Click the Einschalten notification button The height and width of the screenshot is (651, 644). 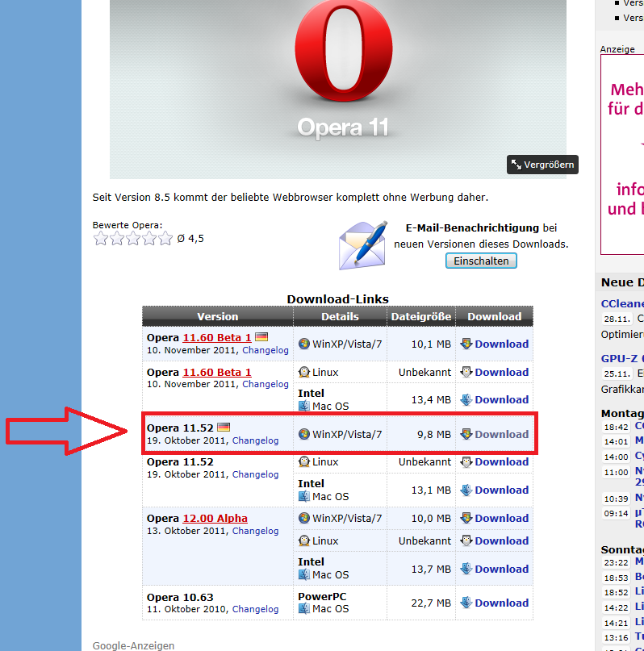click(481, 261)
